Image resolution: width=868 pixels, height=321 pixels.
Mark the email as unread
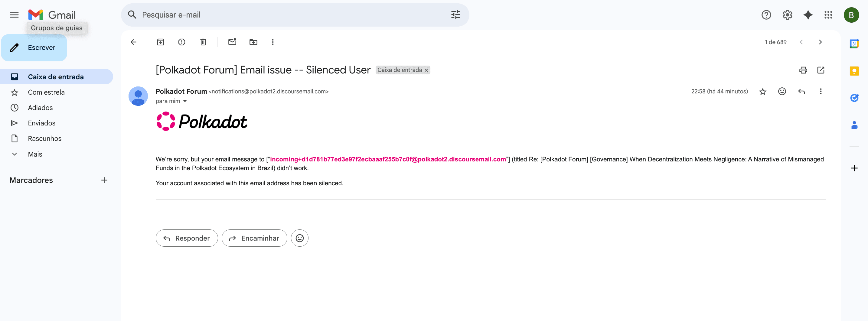(232, 42)
